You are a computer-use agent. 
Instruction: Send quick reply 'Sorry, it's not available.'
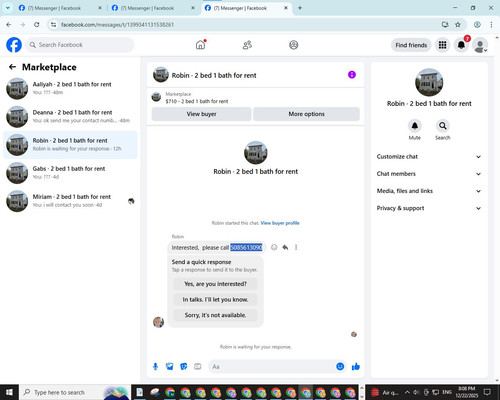point(215,315)
